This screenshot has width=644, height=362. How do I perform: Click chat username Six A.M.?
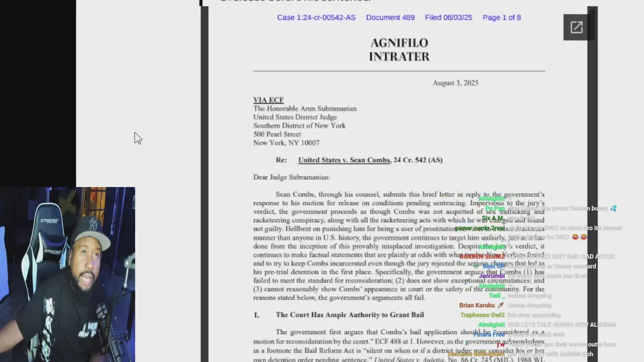point(492,218)
